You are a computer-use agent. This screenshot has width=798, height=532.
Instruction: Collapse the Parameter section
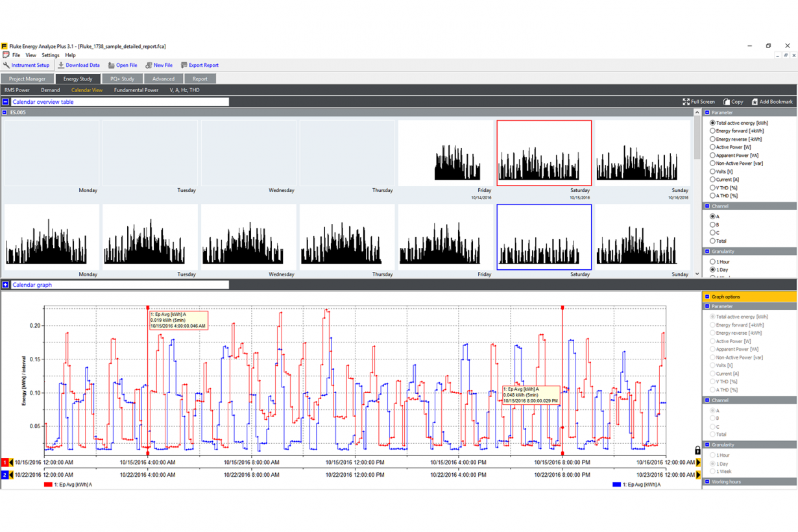(707, 112)
